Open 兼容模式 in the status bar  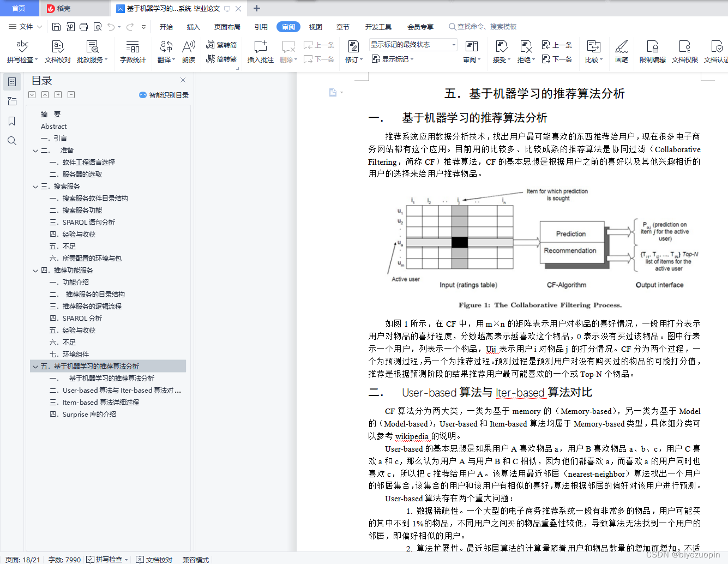[x=195, y=559]
